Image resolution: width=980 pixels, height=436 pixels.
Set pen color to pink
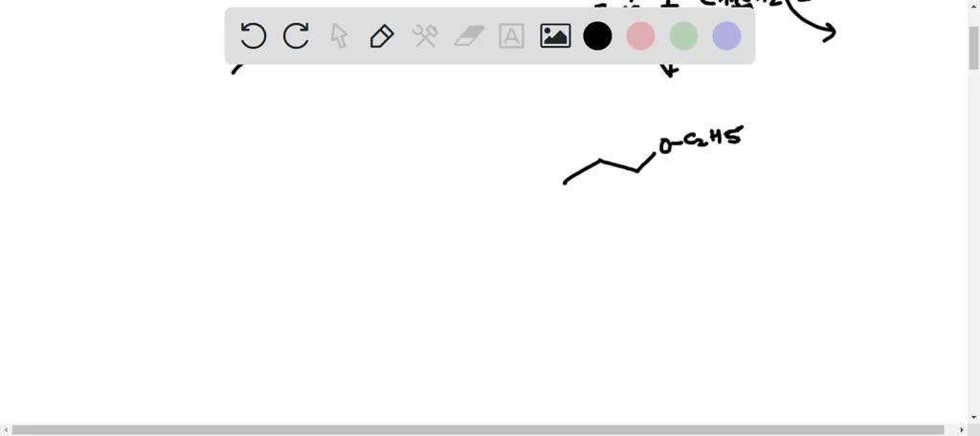640,36
